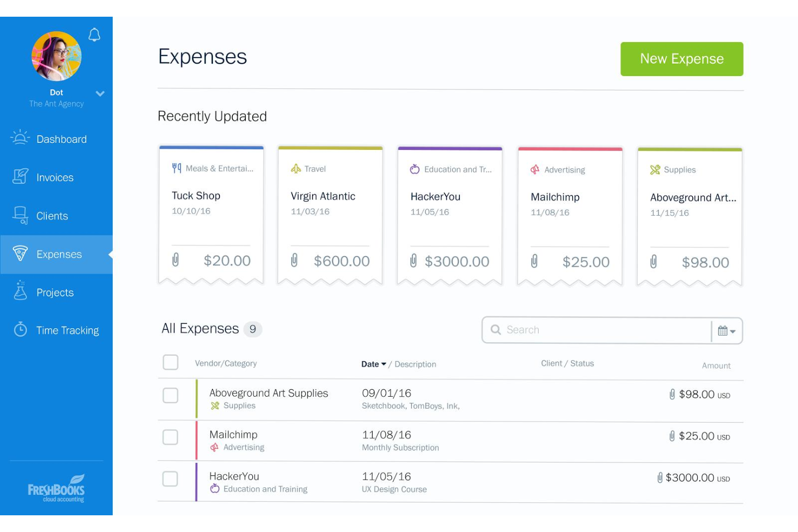Open the Virgin Atlantic expense card
Screen dimensions: 798x532
330,215
